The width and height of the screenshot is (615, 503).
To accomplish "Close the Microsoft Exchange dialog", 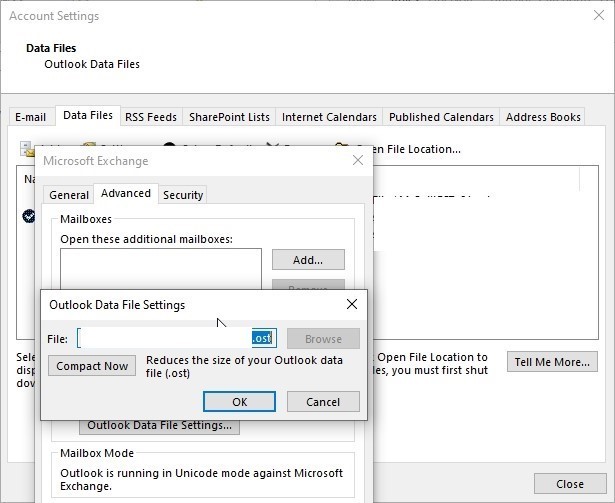I will point(358,160).
